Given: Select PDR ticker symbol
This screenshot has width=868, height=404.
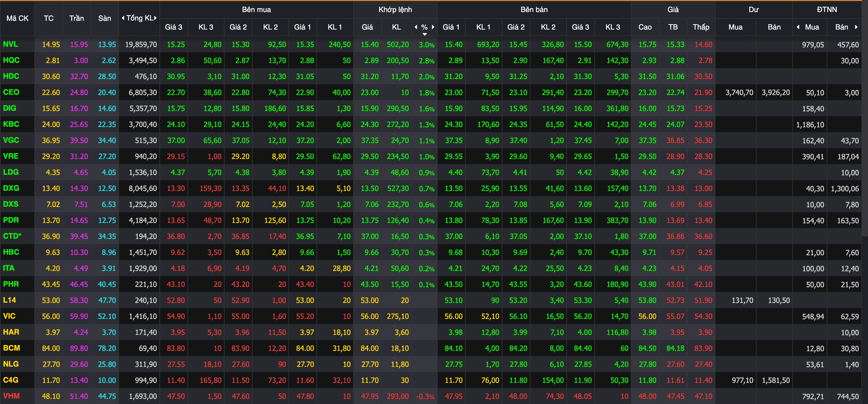Looking at the screenshot, I should click(x=11, y=220).
